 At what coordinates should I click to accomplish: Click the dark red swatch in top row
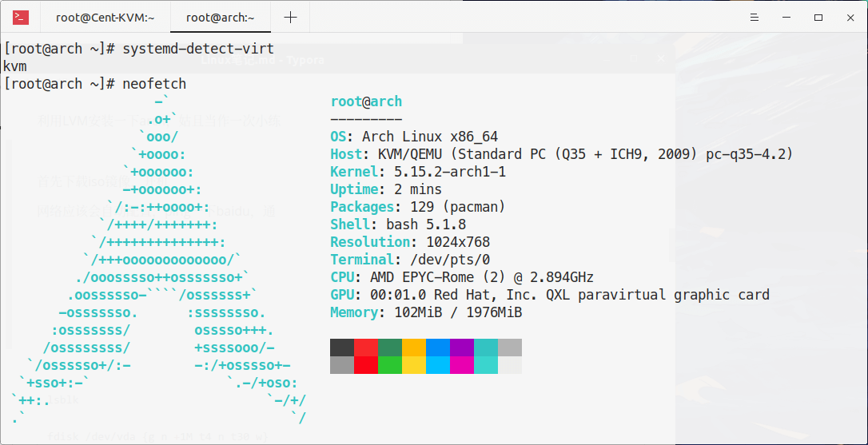(366, 348)
